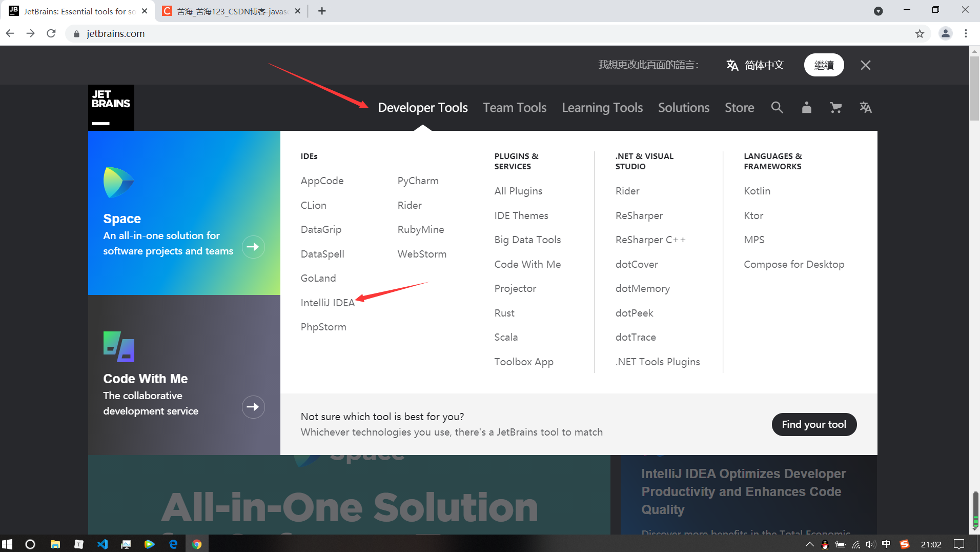Viewport: 980px width, 552px height.
Task: Open Developer Tools menu
Action: (x=423, y=108)
